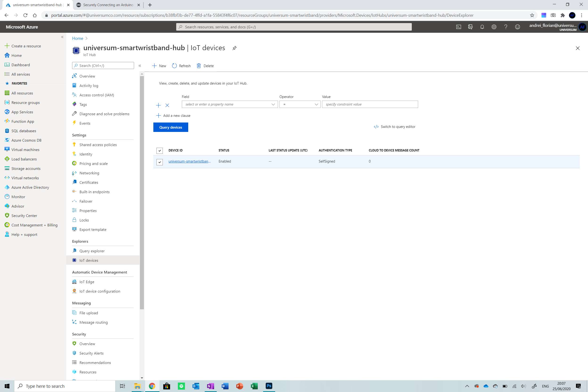Open the Cloud Shell icon
The width and height of the screenshot is (588, 392).
(458, 27)
